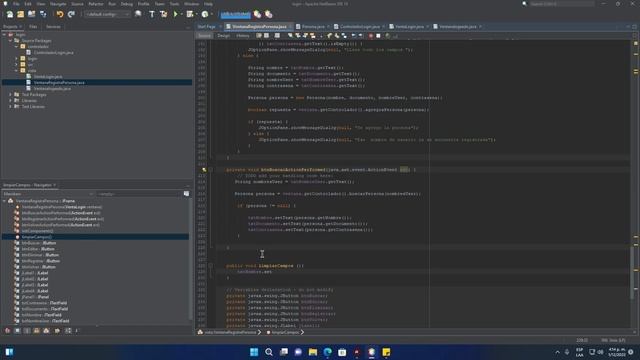This screenshot has width=640, height=360.
Task: Select ControladorLogin.java in Projects tree
Action: point(53,53)
